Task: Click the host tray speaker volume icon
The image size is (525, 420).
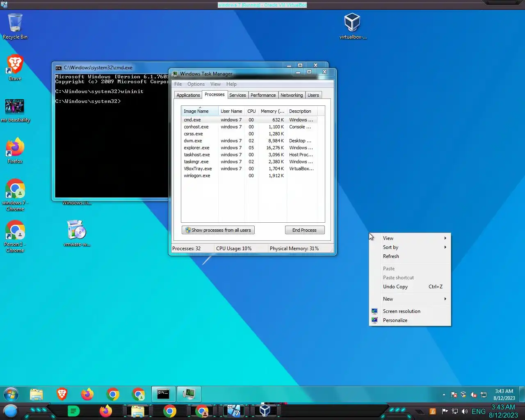Action: pos(464,411)
